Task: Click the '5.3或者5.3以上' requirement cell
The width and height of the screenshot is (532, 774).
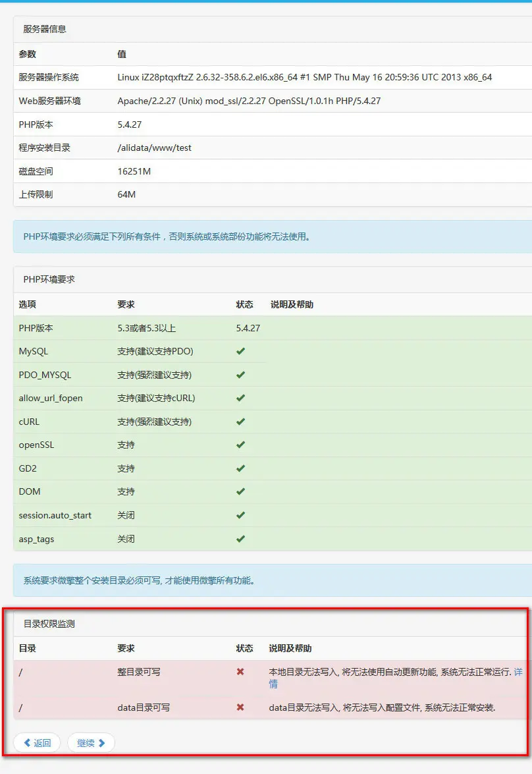Action: 147,328
